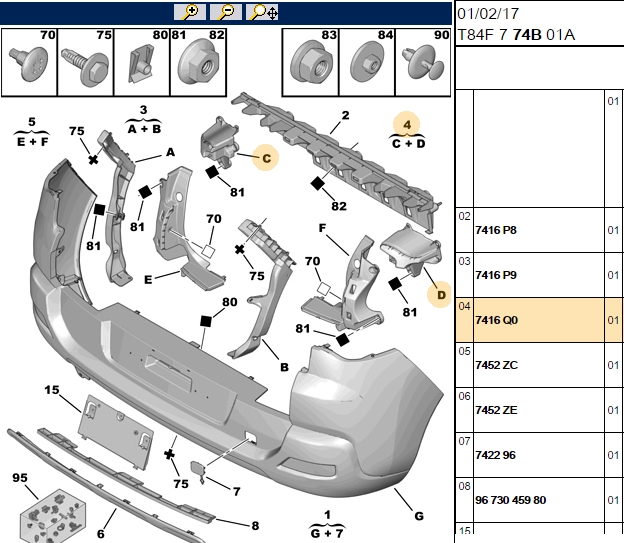624x543 pixels.
Task: Click callout 6 for the lower strip
Action: 101,533
